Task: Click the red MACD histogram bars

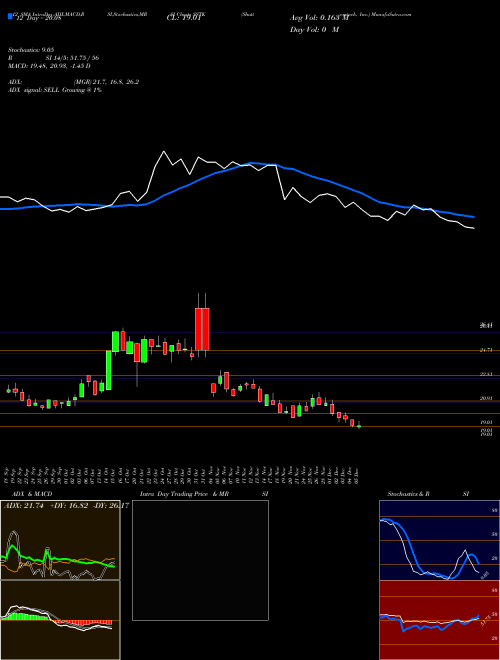Action: point(84,622)
